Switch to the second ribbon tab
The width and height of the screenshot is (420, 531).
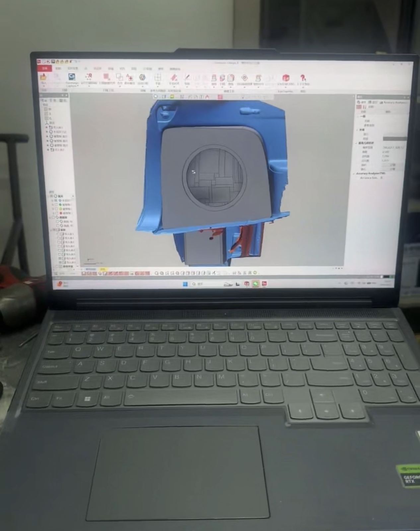click(x=58, y=68)
